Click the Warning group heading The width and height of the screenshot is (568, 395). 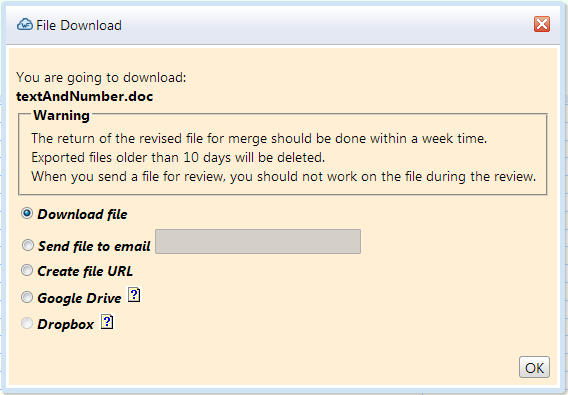[x=61, y=115]
